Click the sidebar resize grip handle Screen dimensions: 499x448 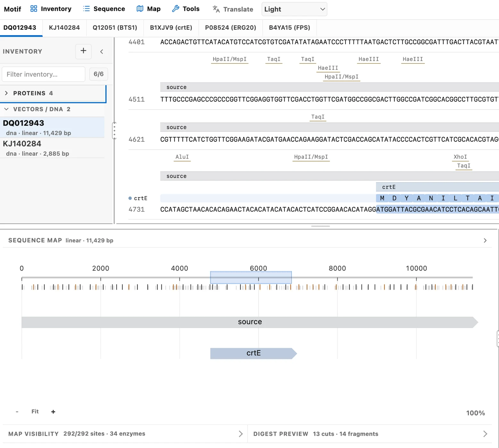pyautogui.click(x=114, y=131)
